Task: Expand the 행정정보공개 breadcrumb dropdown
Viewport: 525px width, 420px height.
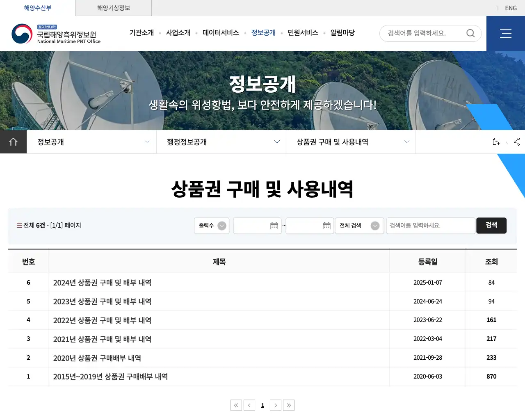Action: pyautogui.click(x=221, y=142)
